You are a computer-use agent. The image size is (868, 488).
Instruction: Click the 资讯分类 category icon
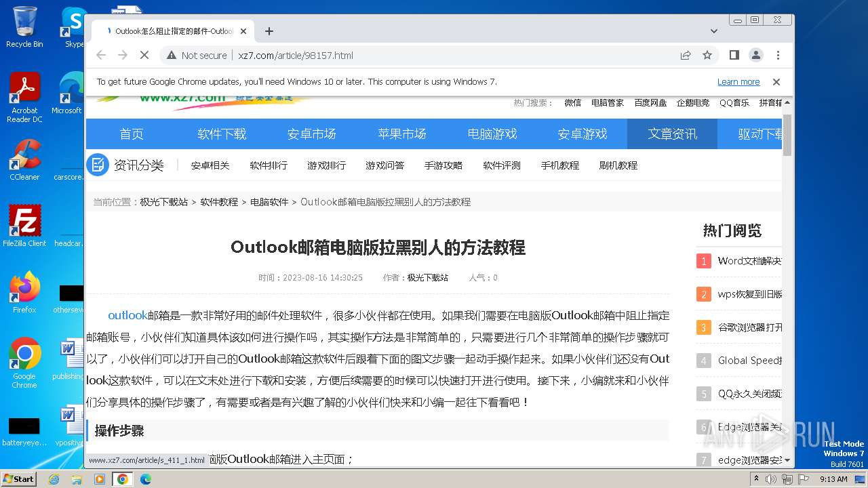click(x=98, y=165)
